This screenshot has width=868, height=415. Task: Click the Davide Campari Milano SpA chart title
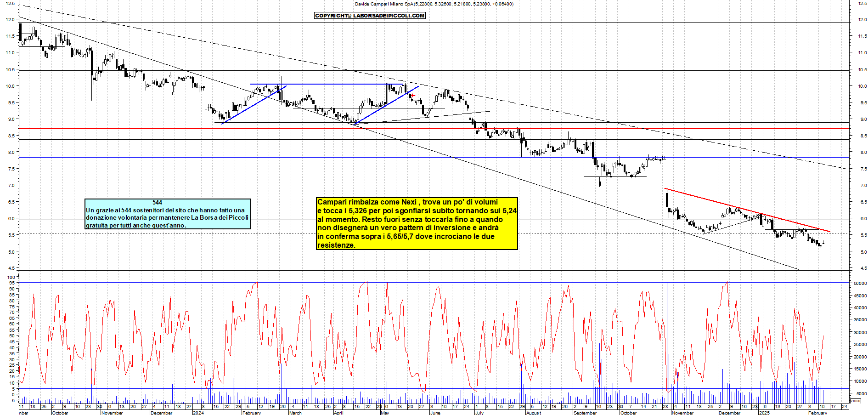(434, 4)
